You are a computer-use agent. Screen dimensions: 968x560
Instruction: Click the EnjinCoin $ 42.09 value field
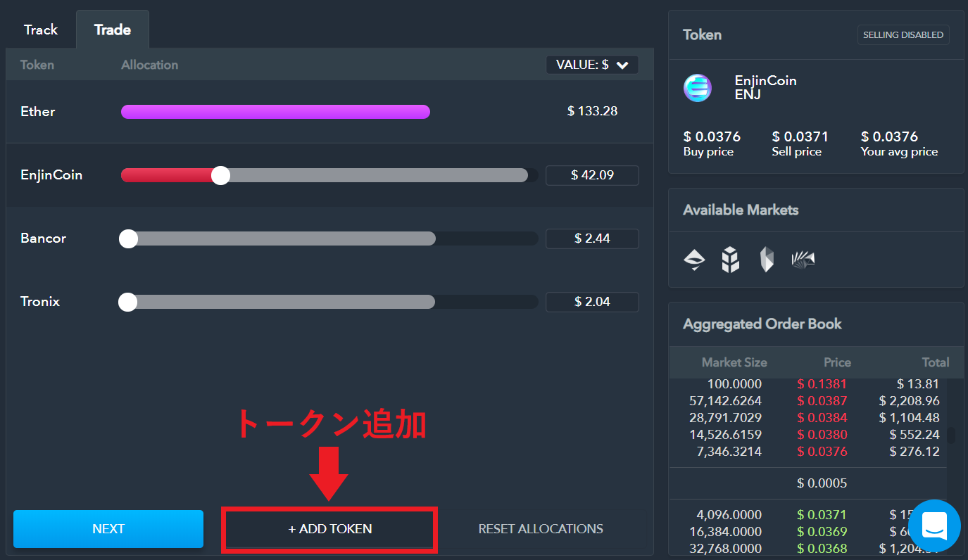[592, 175]
